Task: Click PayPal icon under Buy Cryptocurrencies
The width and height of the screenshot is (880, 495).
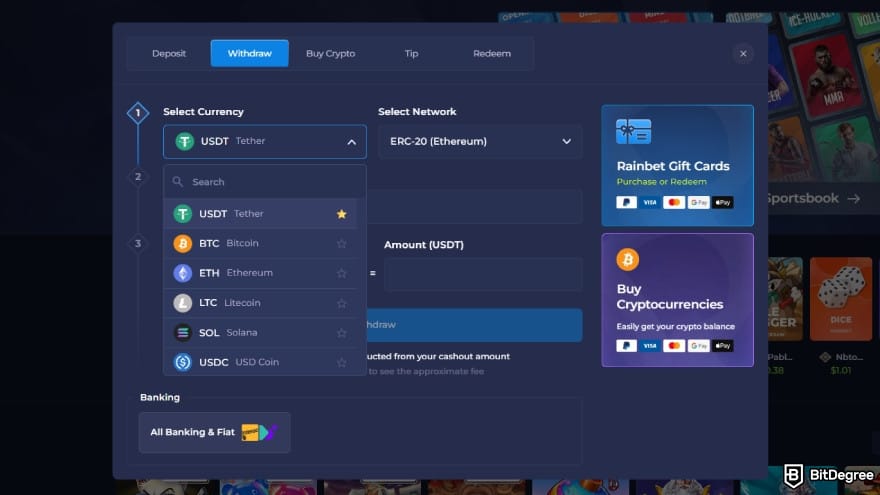Action: click(x=626, y=346)
